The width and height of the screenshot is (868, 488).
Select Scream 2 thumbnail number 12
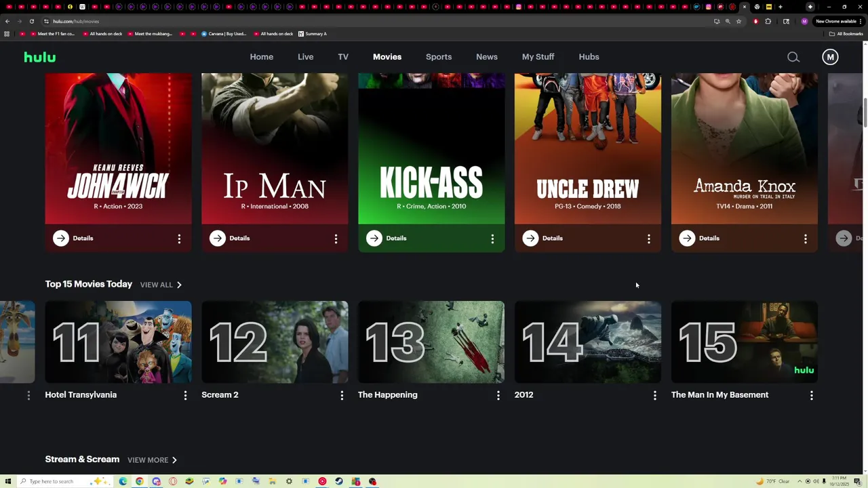(x=275, y=342)
